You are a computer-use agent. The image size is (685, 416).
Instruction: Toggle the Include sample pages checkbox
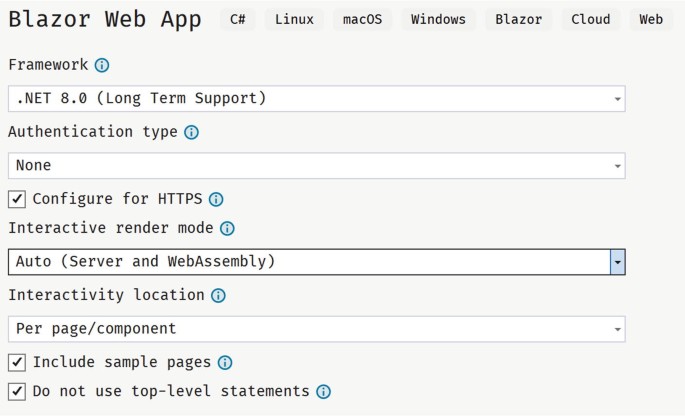pyautogui.click(x=17, y=363)
